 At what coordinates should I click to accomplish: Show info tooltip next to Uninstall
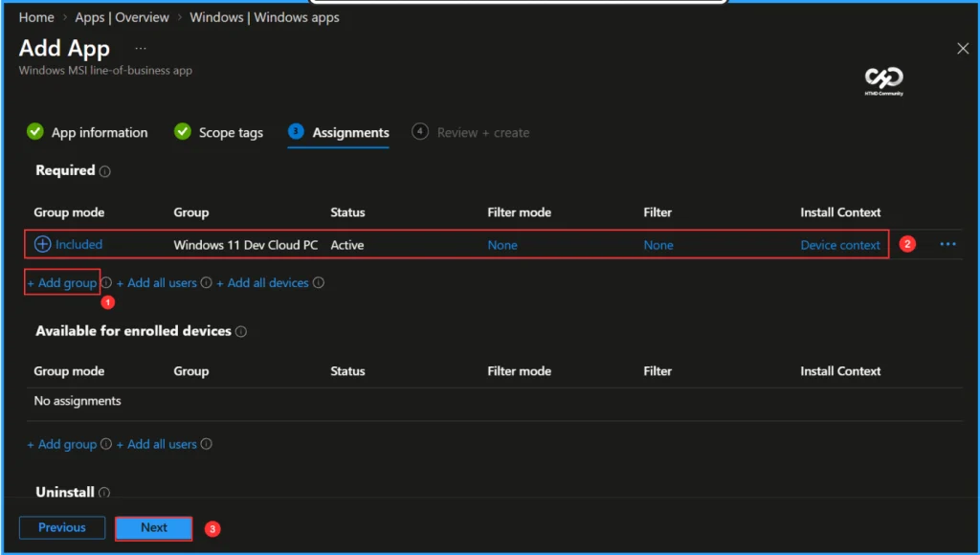104,493
